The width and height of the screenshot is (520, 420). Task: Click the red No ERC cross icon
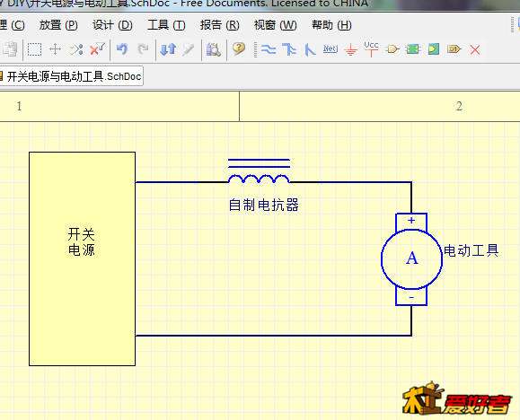(x=475, y=50)
